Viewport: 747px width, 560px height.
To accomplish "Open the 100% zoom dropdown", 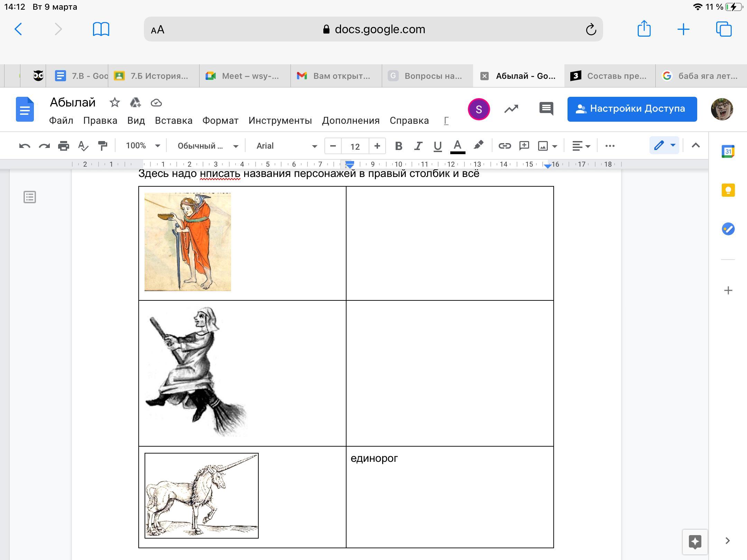I will [x=142, y=146].
